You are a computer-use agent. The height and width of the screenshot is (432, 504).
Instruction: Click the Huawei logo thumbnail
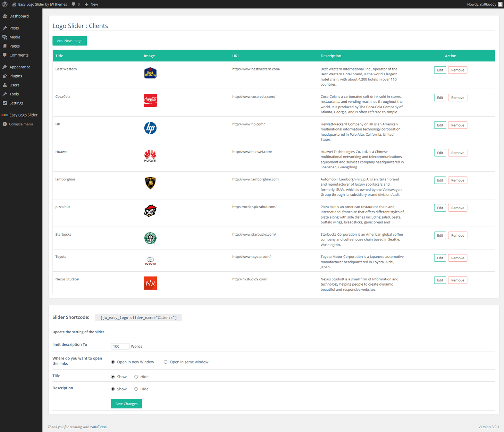click(150, 156)
